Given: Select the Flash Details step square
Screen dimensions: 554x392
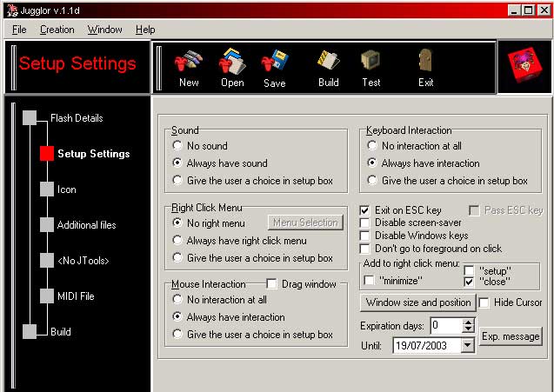Looking at the screenshot, I should coord(30,117).
